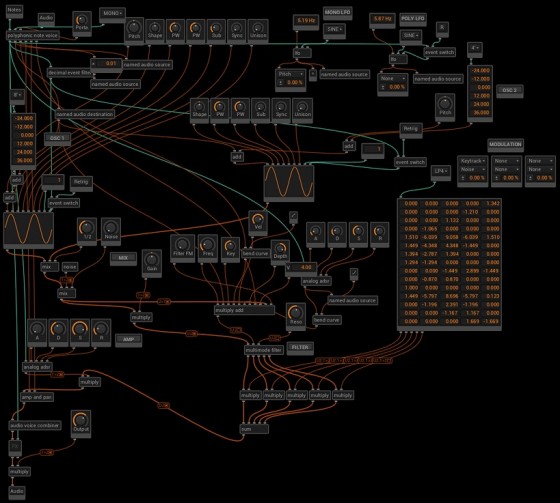Click the Depth knob above the envelope value
Viewport: 560px width, 503px height.
coord(280,252)
